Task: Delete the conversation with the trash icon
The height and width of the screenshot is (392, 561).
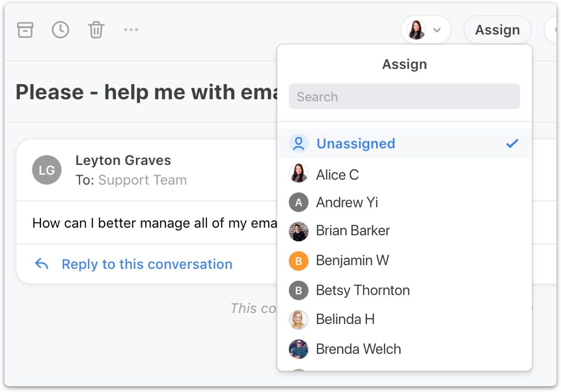Action: tap(96, 29)
